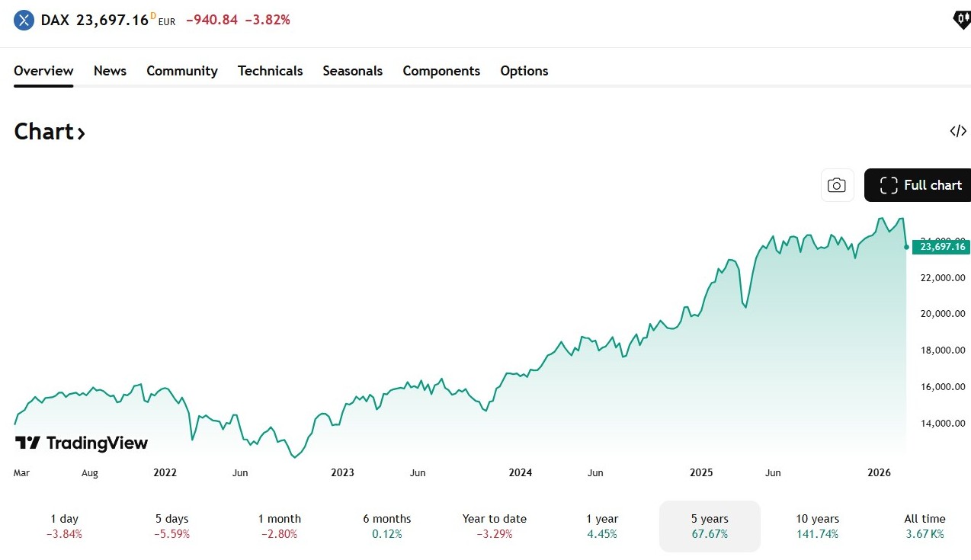971x560 pixels.
Task: Select the 1 day range
Action: (x=64, y=526)
